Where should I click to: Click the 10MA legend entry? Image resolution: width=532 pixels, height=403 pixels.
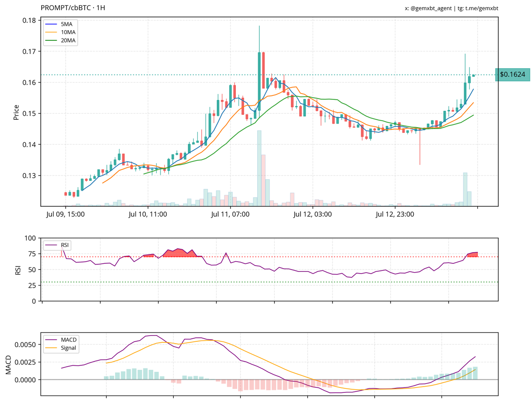pyautogui.click(x=61, y=32)
